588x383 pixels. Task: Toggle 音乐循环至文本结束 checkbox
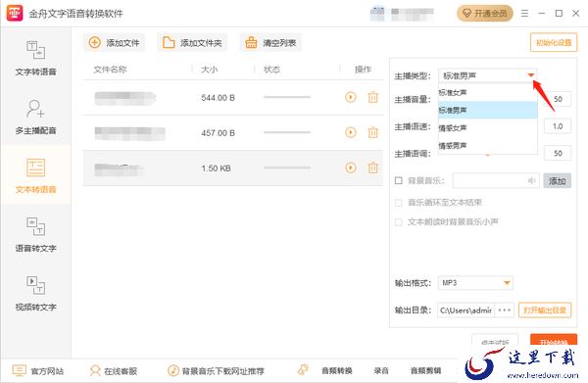tap(399, 203)
